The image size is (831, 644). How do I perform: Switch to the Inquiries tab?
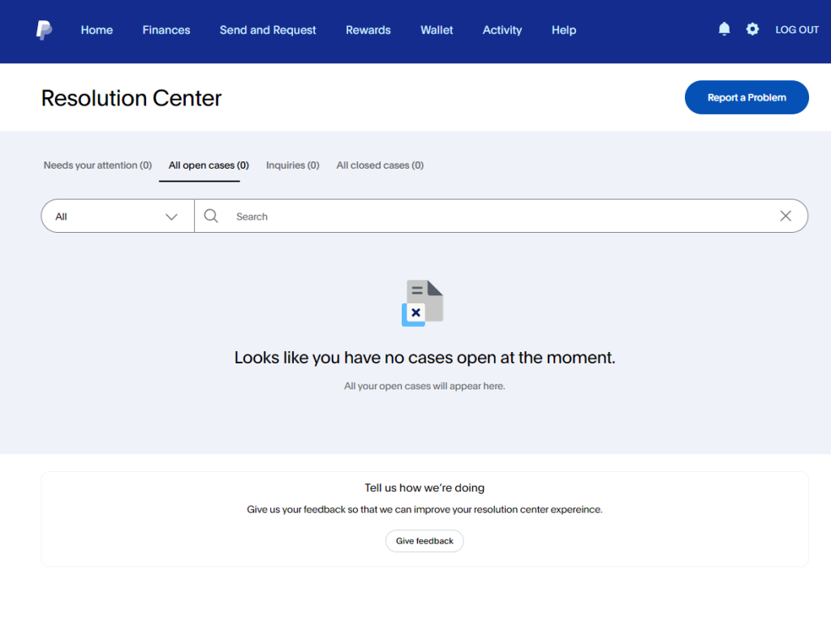point(293,165)
